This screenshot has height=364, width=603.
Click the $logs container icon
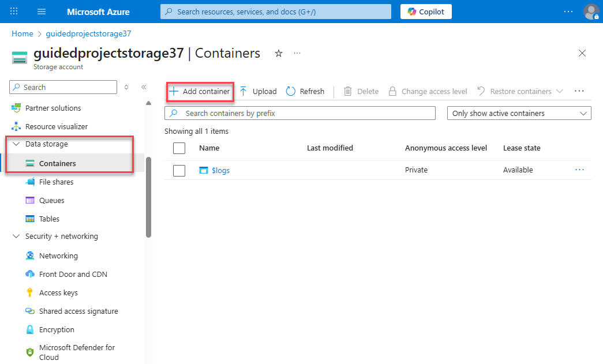(204, 170)
